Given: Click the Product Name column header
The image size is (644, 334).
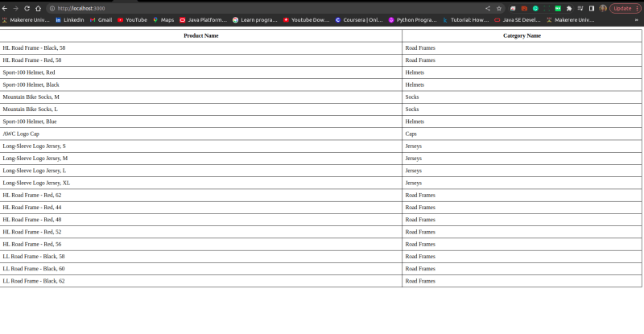Looking at the screenshot, I should pos(200,35).
